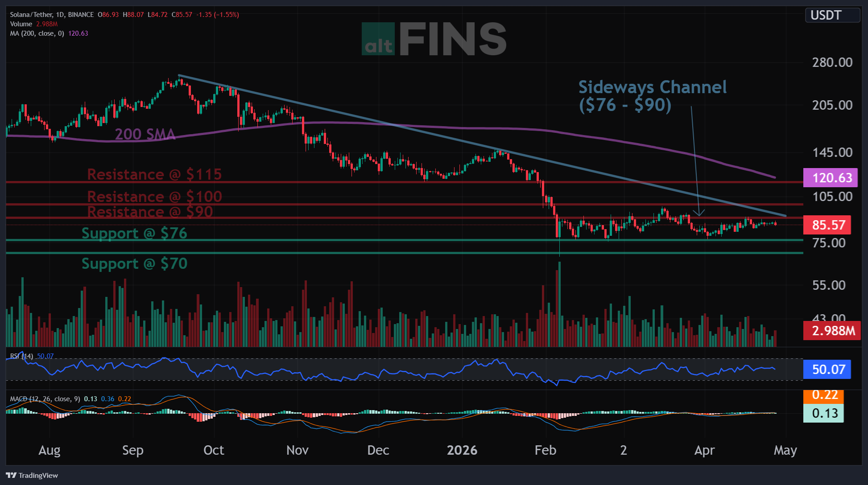Screen dimensions: 868x485
Task: Open the USDT currency selector
Action: 831,15
